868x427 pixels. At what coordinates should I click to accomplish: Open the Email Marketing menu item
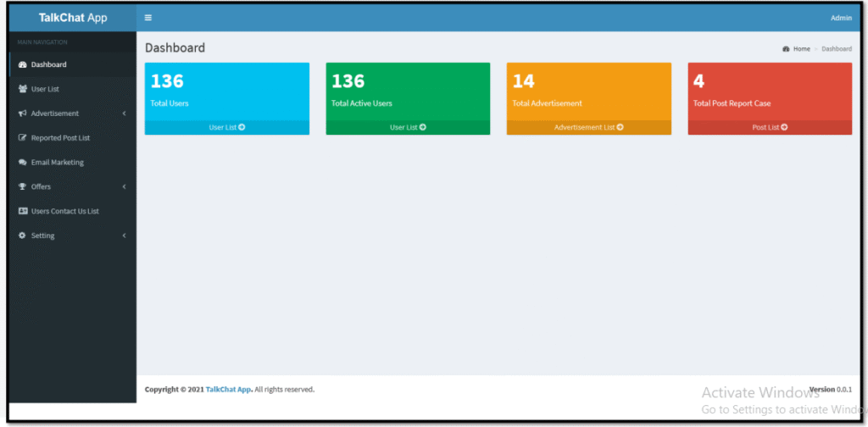57,163
